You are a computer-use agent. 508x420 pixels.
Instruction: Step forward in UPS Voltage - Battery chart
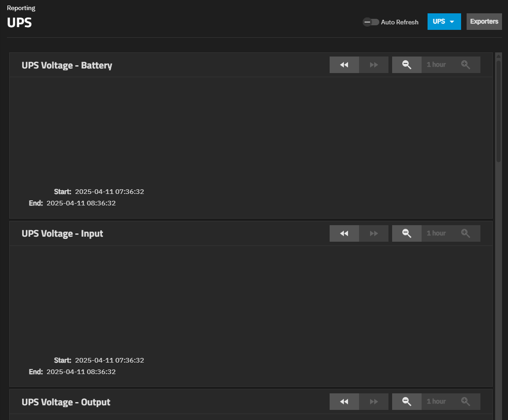click(374, 65)
